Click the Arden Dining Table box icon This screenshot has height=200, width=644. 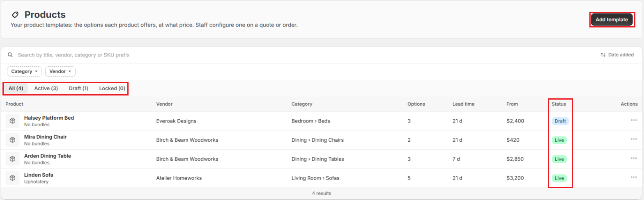click(12, 159)
